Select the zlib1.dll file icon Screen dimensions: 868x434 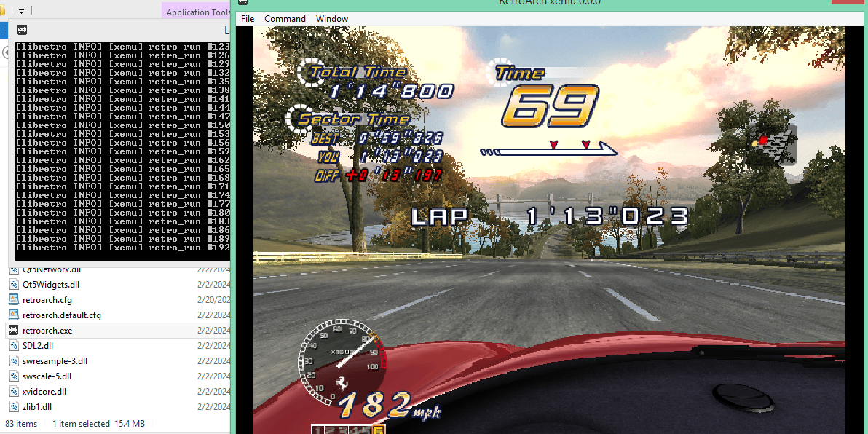[x=14, y=407]
